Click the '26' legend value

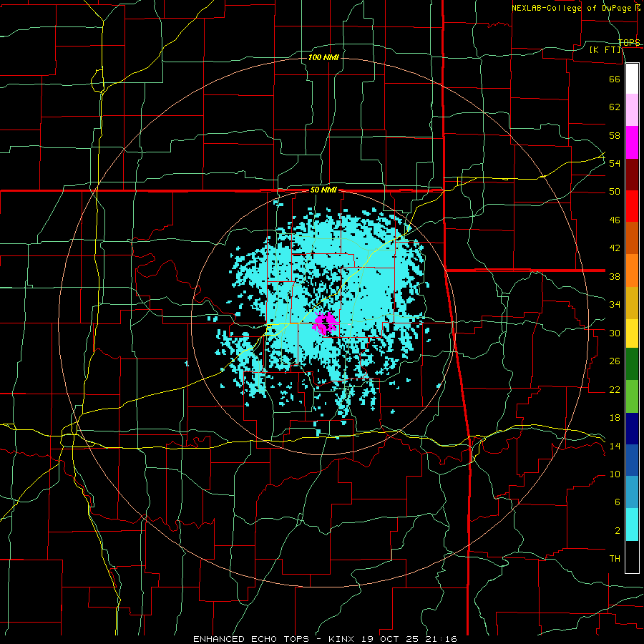(x=615, y=361)
